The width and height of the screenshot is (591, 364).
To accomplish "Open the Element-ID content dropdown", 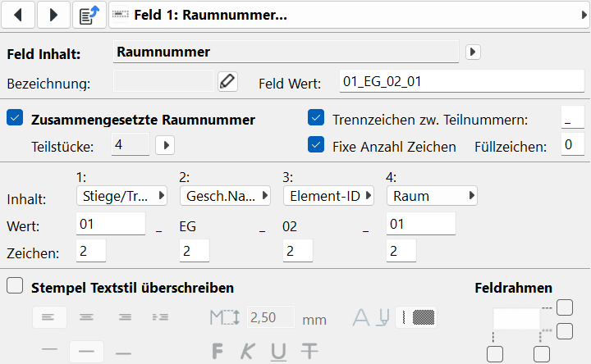I will tap(328, 196).
